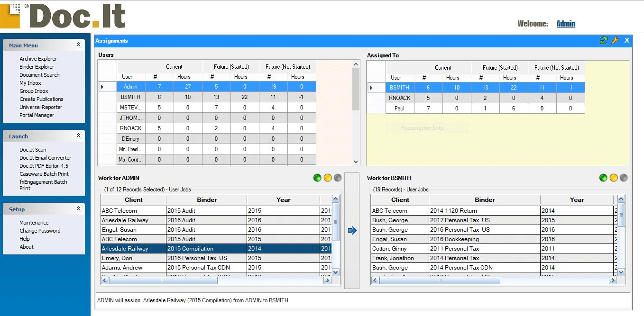Click the Doc.It logo
The image size is (644, 316).
63,15
